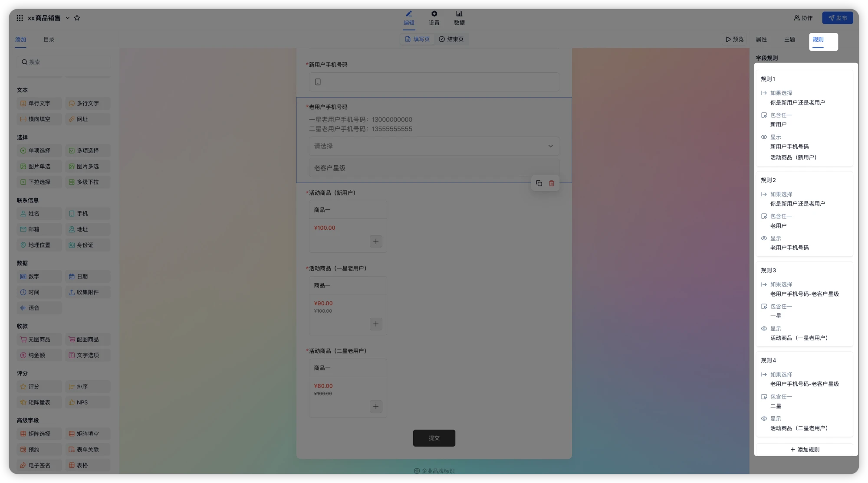Add a 收集附件 field
This screenshot has width=868, height=483.
[x=88, y=292]
